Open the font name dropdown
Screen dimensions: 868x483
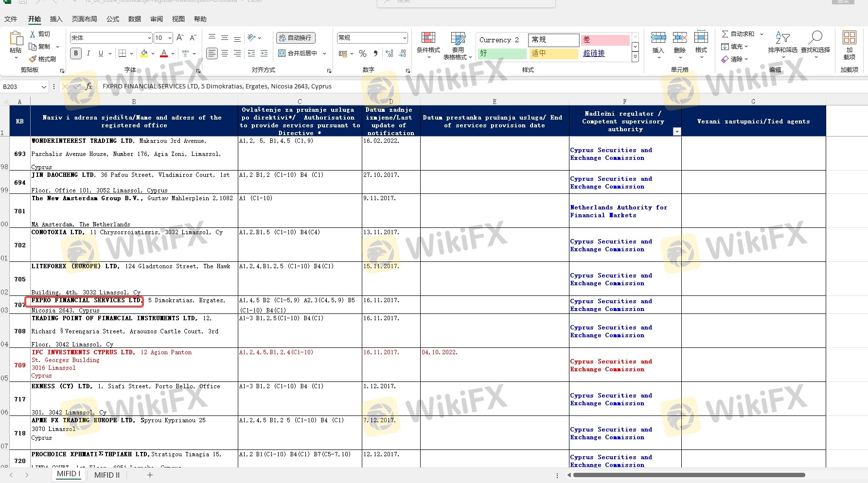click(149, 38)
